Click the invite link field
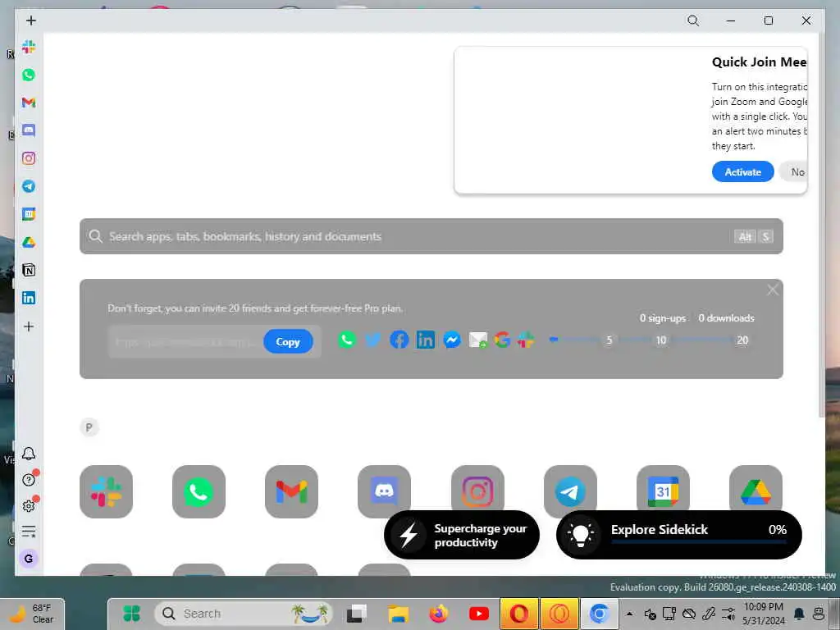This screenshot has height=630, width=840. (185, 342)
